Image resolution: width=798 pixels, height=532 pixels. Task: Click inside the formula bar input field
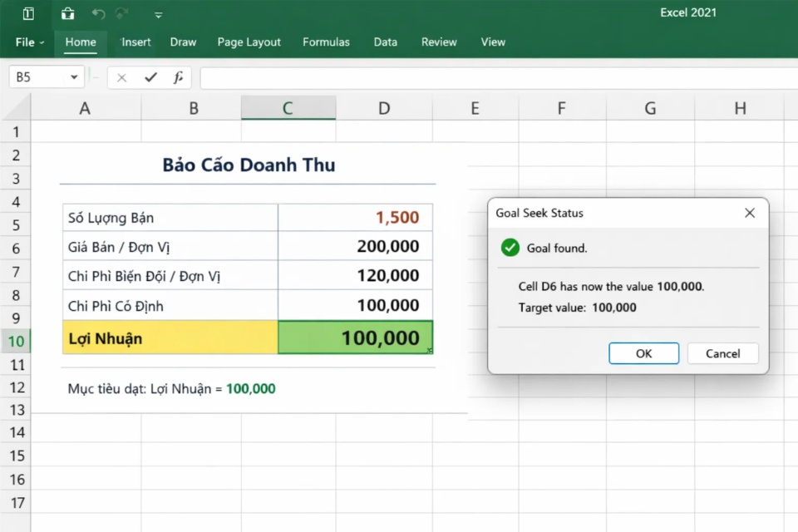416,76
